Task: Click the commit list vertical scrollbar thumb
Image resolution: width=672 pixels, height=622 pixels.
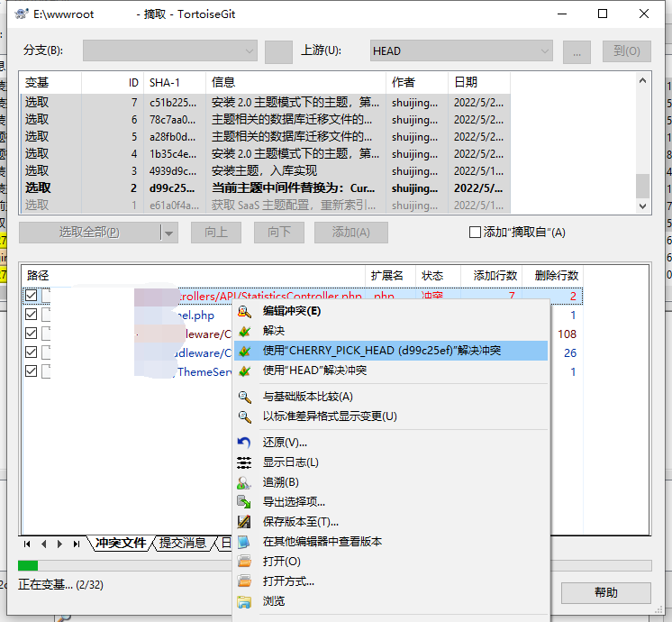Action: click(x=642, y=187)
